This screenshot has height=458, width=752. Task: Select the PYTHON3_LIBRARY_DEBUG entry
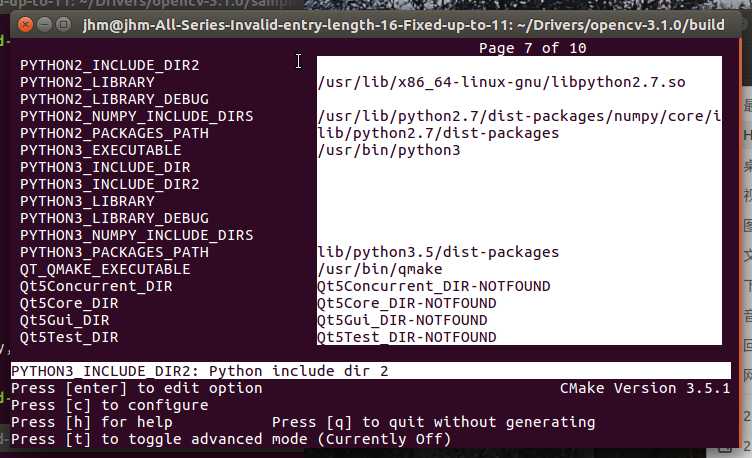[x=114, y=218]
